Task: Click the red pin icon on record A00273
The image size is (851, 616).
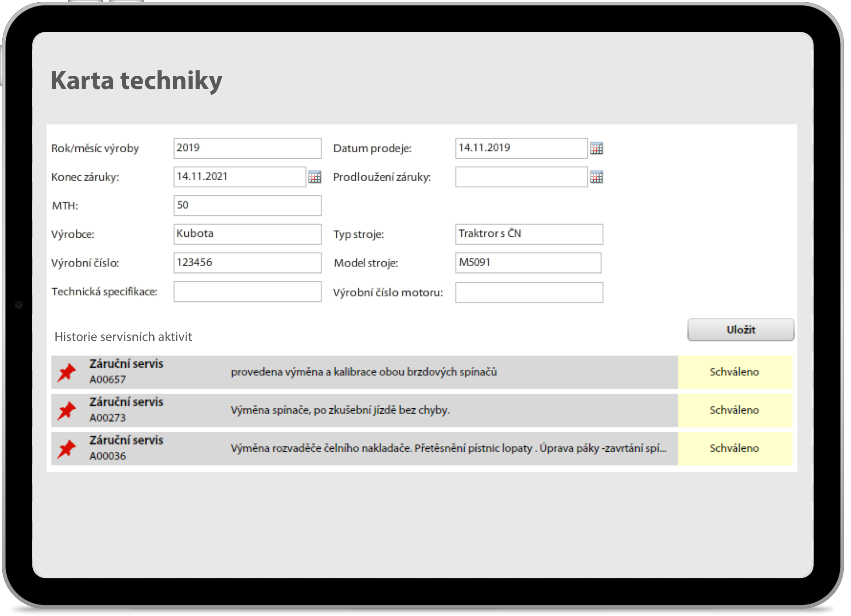Action: (x=66, y=411)
